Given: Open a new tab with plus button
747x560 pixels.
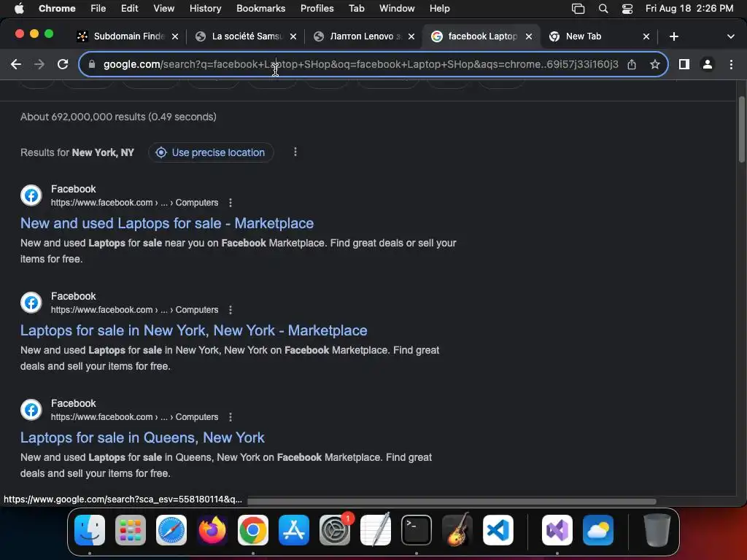Looking at the screenshot, I should 673,36.
